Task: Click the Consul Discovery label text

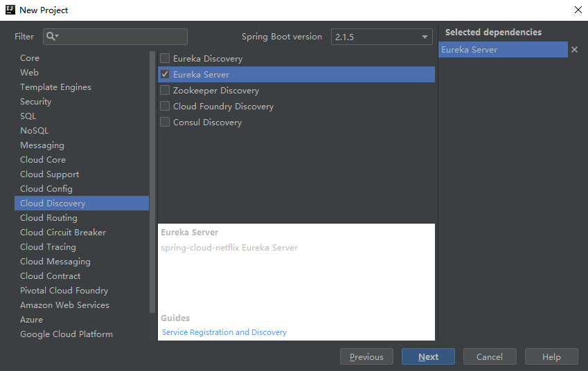Action: (207, 123)
